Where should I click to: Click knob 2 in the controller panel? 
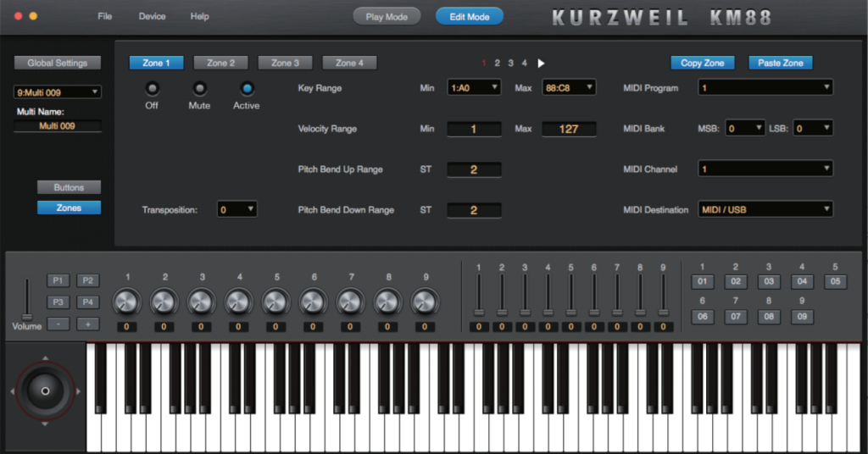click(x=164, y=302)
